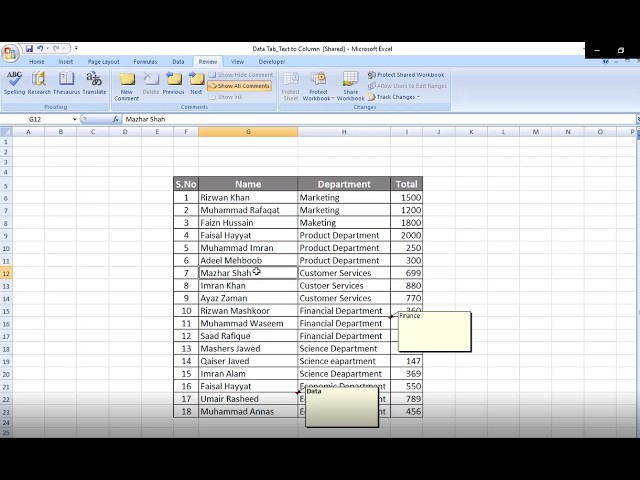Click the insert function fx icon
Viewport: 640px width, 480px height.
(116, 119)
